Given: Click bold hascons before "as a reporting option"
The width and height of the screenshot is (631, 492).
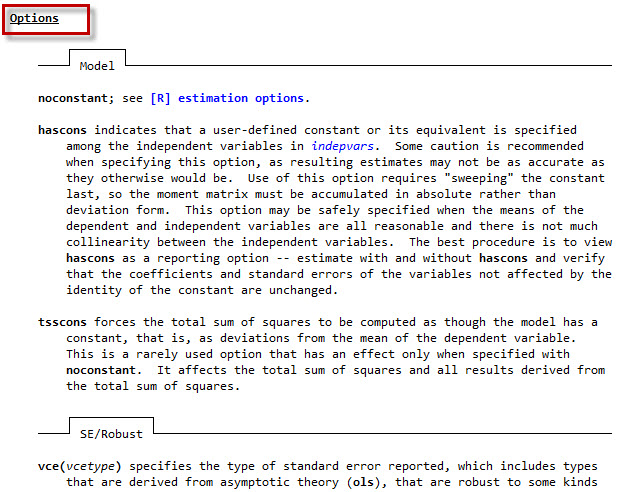Looking at the screenshot, I should (x=91, y=258).
